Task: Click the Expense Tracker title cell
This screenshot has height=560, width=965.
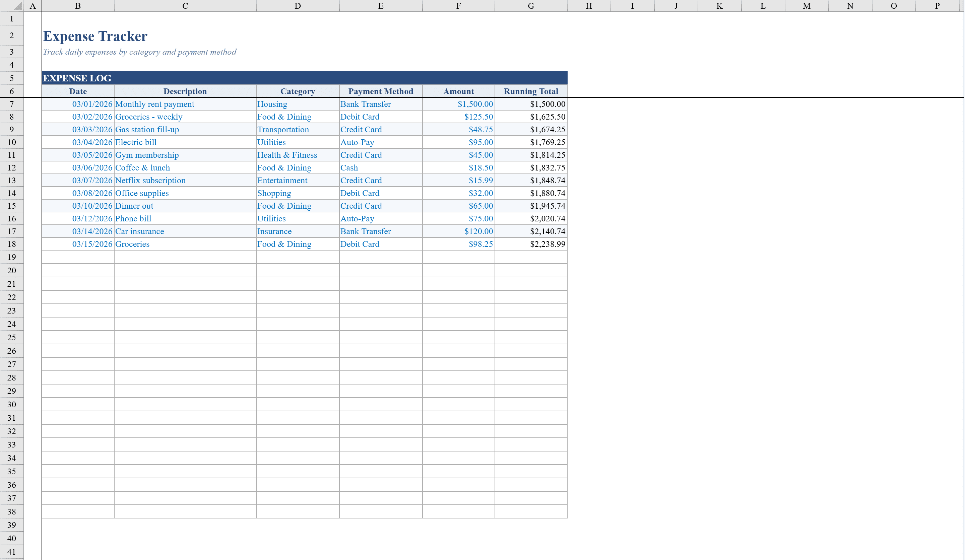Action: pyautogui.click(x=95, y=36)
